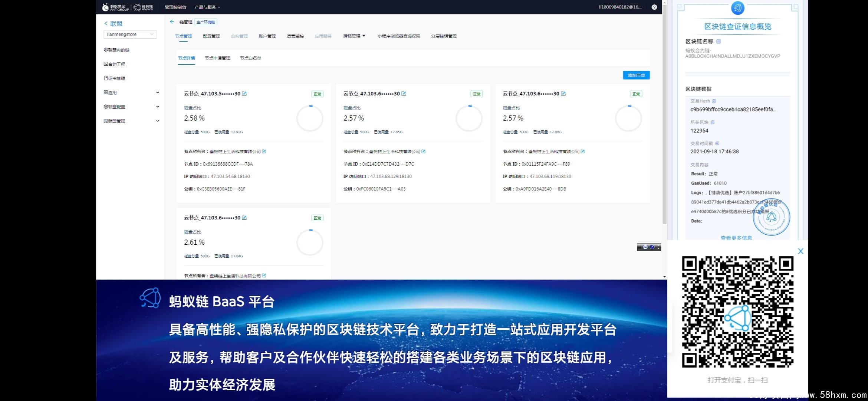
Task: Open 合约工程 in sidebar
Action: tap(116, 64)
